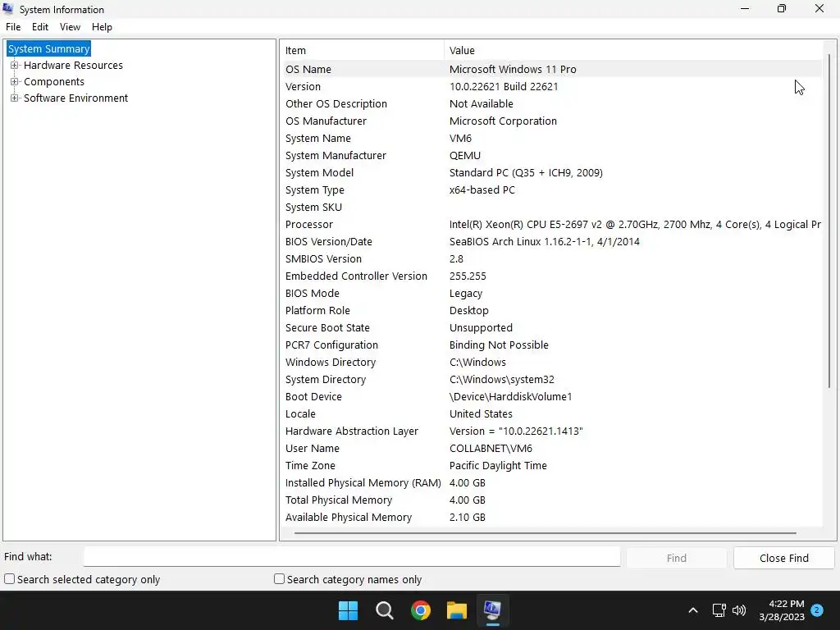
Task: Open File Explorer from taskbar
Action: 457,610
